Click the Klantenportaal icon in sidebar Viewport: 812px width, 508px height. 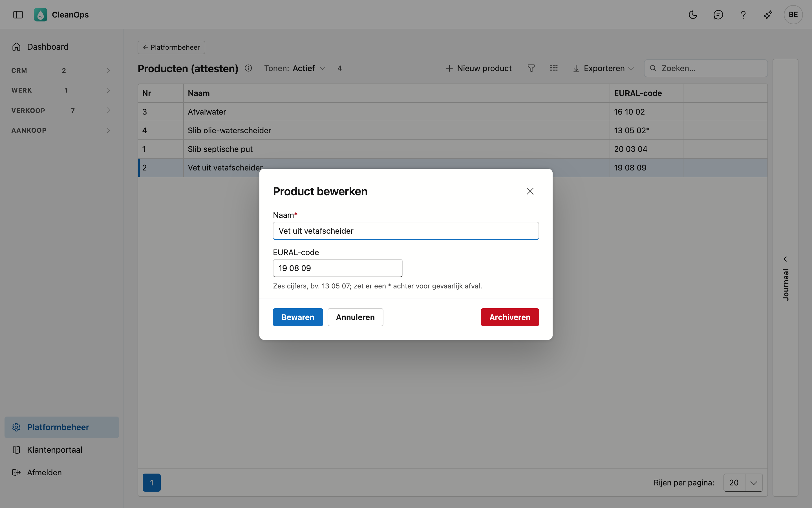(16, 450)
